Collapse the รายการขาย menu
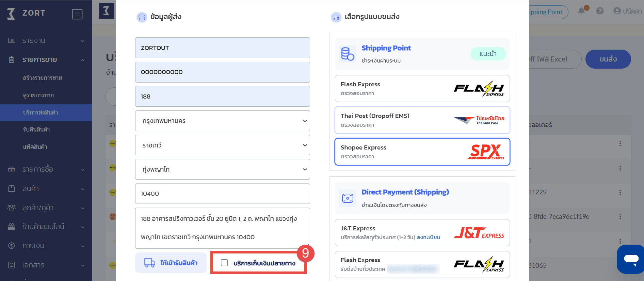This screenshot has height=281, width=644. 46,59
